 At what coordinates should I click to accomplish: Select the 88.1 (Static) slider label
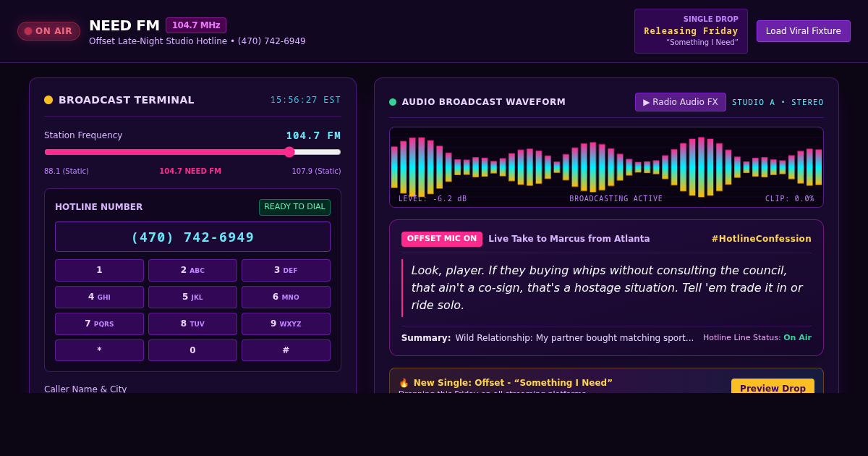pyautogui.click(x=67, y=172)
